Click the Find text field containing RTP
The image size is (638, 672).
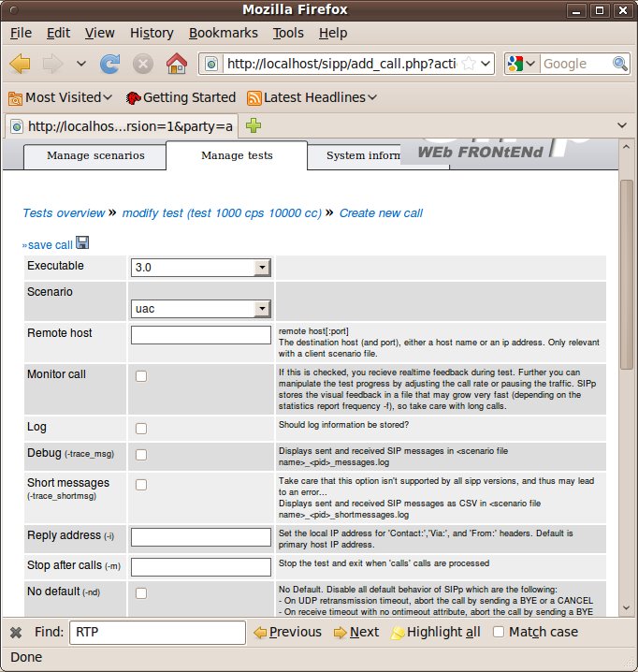coord(157,633)
